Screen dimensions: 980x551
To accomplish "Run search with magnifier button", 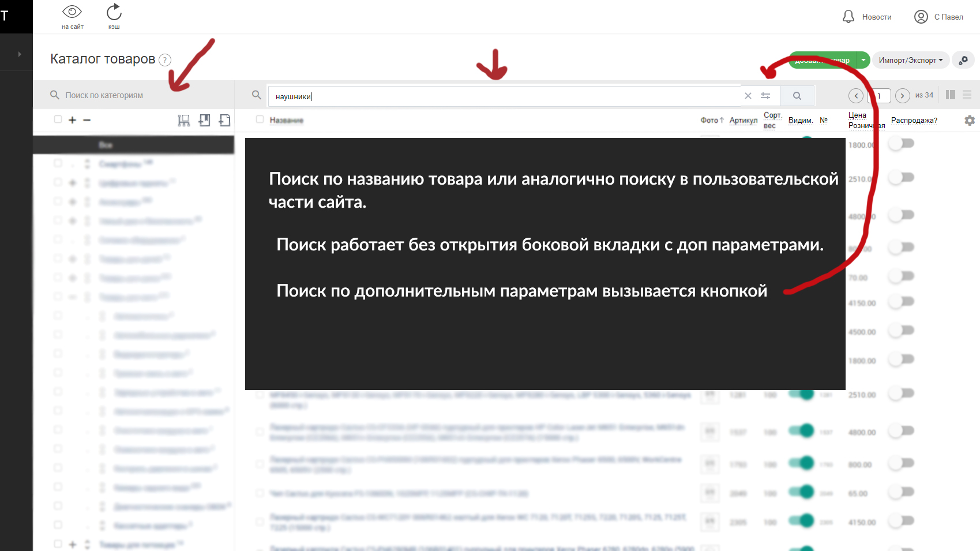I will [797, 96].
